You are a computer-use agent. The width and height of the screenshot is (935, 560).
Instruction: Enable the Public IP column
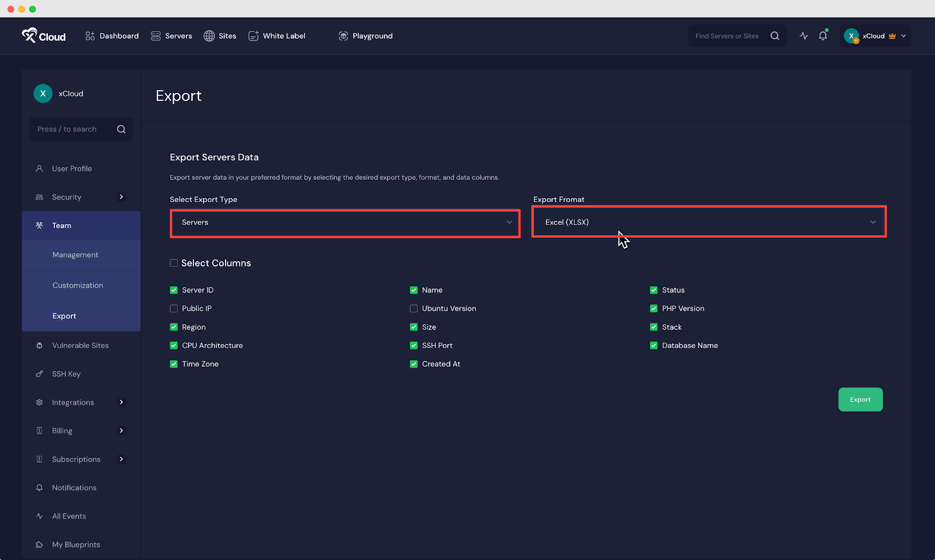pyautogui.click(x=174, y=308)
